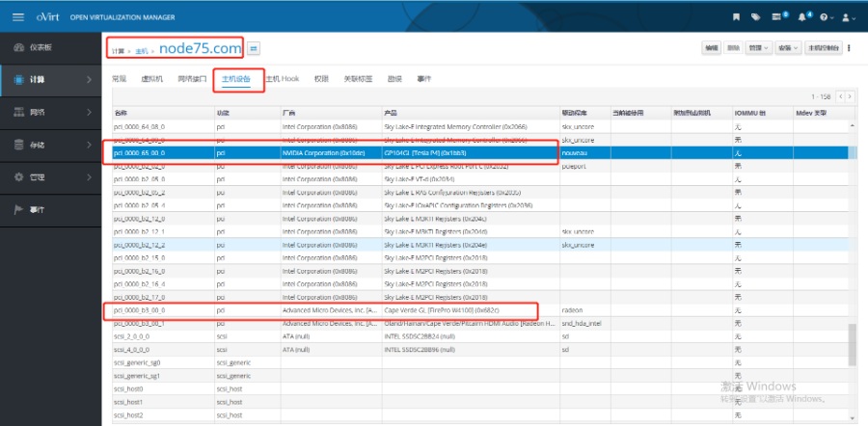Open the kebab more-actions menu
Viewport: 868px width, 426px height.
tap(849, 48)
